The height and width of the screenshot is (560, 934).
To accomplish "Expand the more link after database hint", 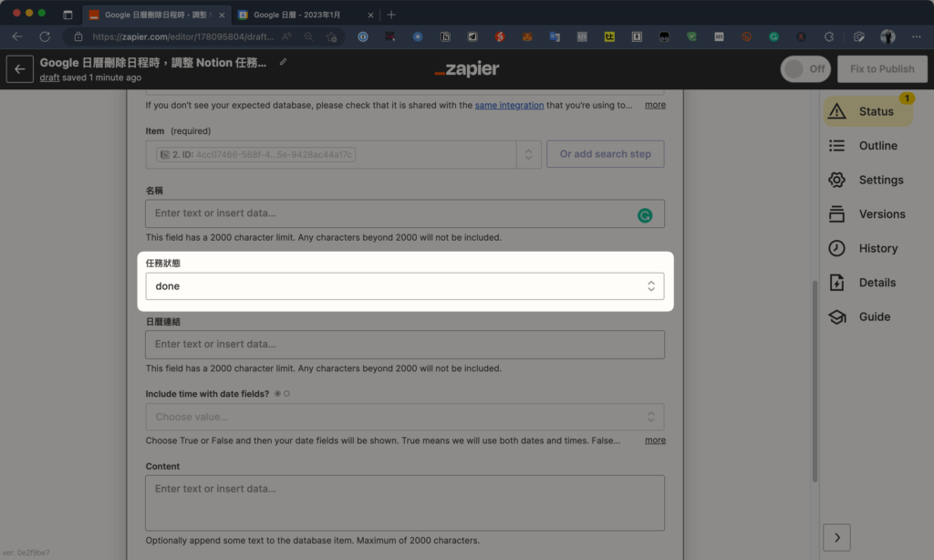I will [x=655, y=105].
